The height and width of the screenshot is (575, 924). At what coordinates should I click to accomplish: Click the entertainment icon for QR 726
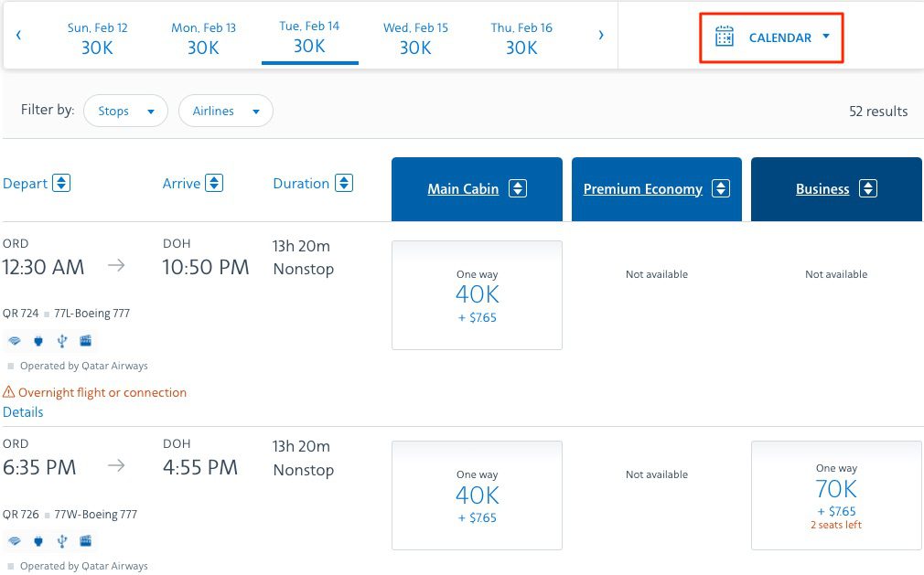click(85, 540)
